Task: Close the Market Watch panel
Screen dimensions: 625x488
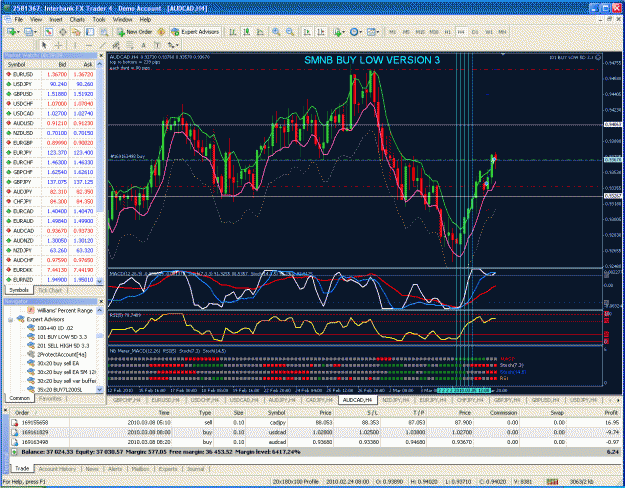Action: coord(101,56)
